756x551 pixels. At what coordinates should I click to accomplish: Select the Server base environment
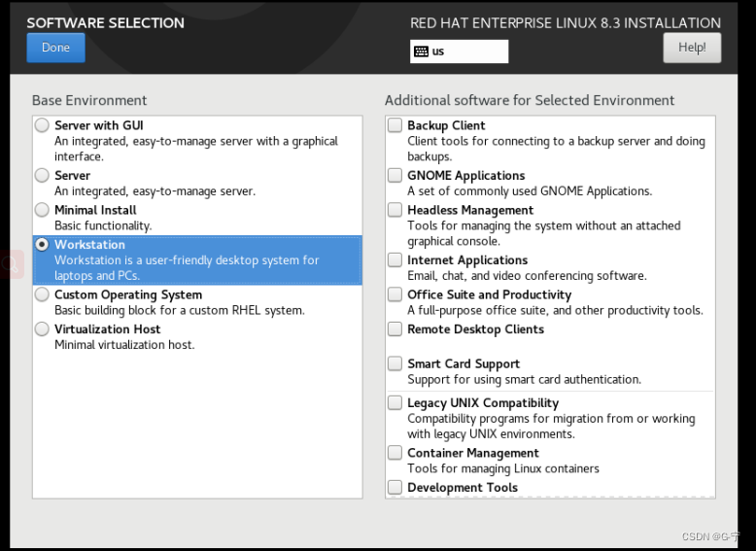pyautogui.click(x=42, y=175)
